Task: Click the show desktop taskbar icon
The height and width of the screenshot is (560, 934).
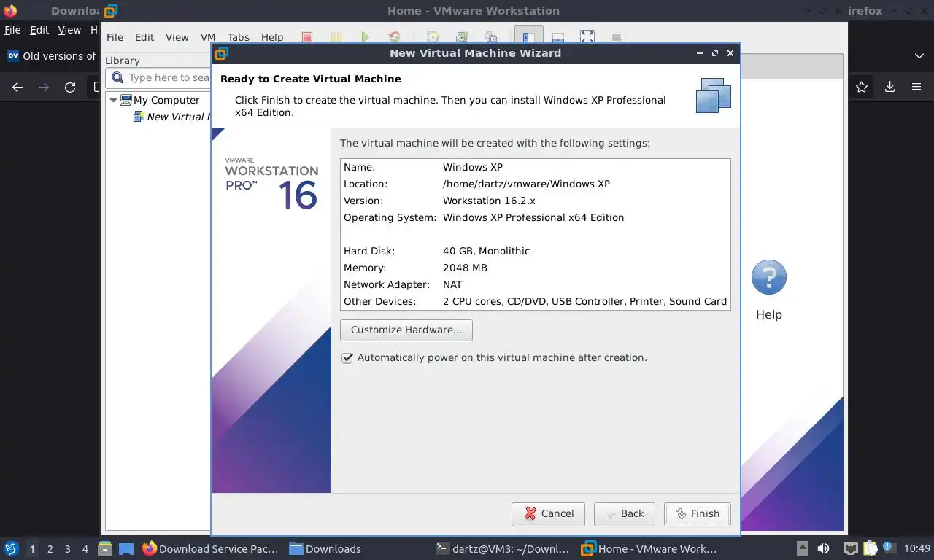Action: tap(126, 548)
